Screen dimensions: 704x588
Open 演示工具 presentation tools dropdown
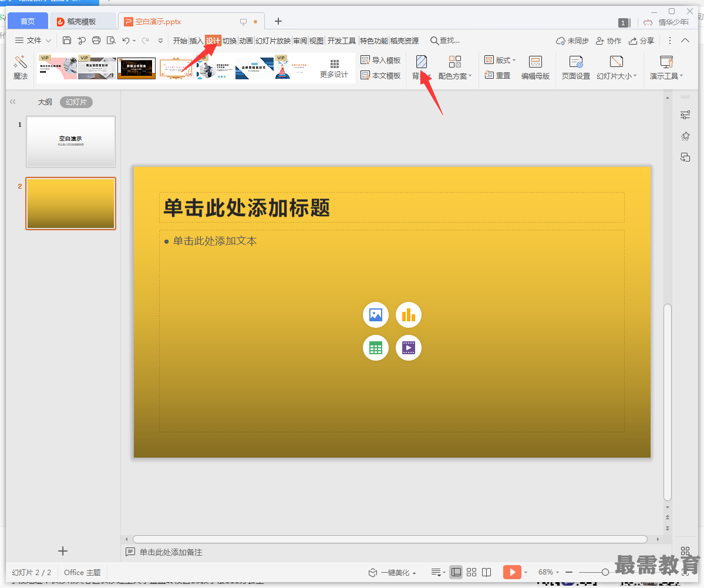[x=666, y=68]
